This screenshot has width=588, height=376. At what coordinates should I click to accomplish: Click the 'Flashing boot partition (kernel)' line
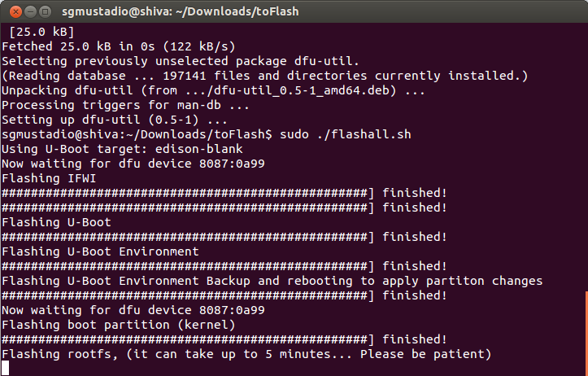point(119,325)
